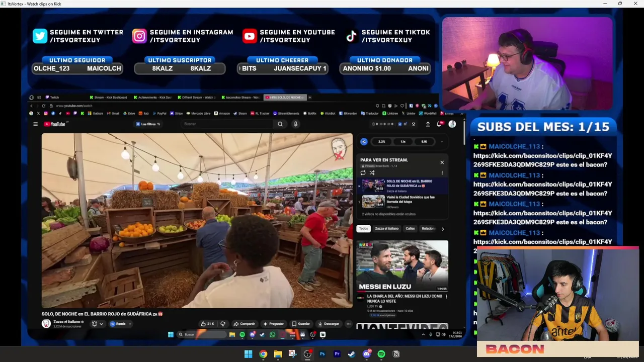Reload the page in embedded browser
The height and width of the screenshot is (362, 644).
tap(44, 106)
